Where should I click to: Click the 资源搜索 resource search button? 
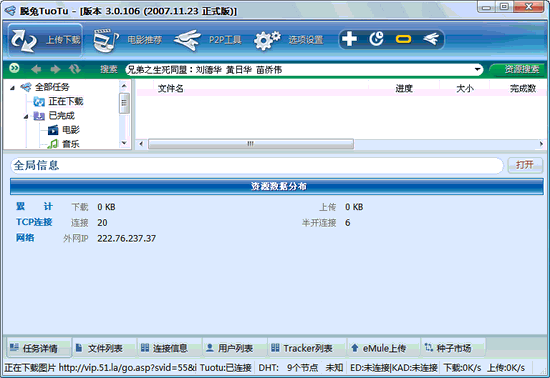[x=518, y=69]
